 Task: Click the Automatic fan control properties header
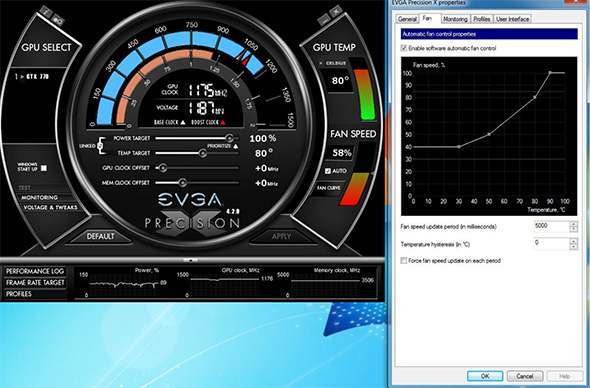coord(489,34)
